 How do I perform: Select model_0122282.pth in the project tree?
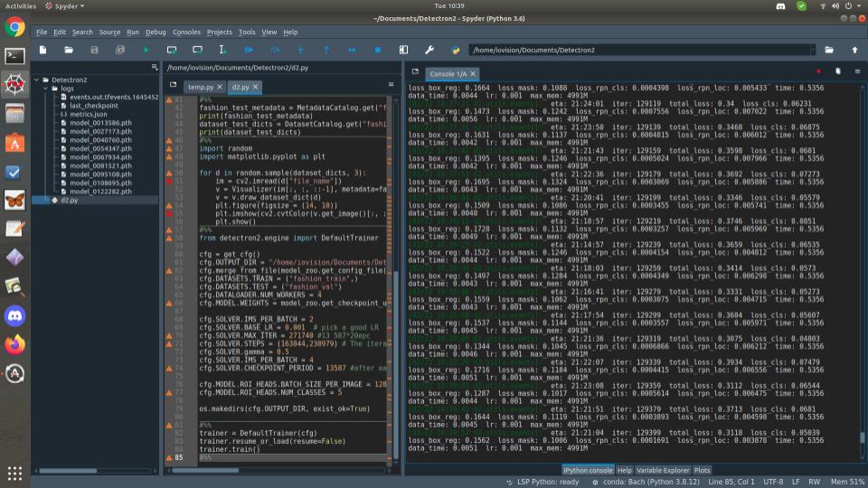pyautogui.click(x=100, y=192)
